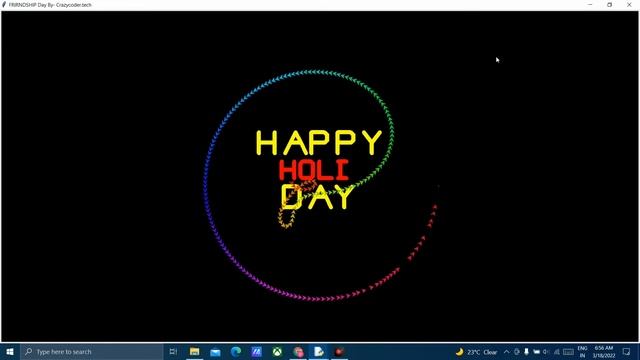The width and height of the screenshot is (640, 360).
Task: Launch the Mail app from the taskbar
Action: click(x=215, y=351)
